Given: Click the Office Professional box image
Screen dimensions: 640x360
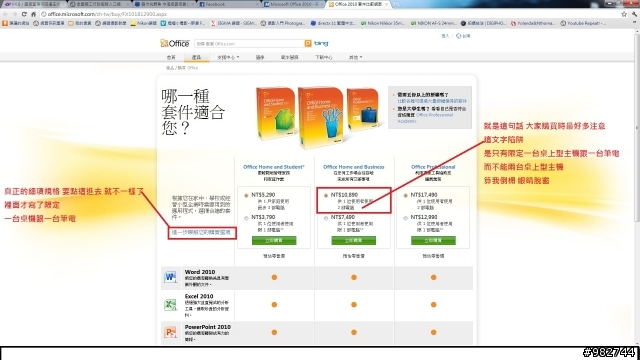Looking at the screenshot, I should click(362, 109).
